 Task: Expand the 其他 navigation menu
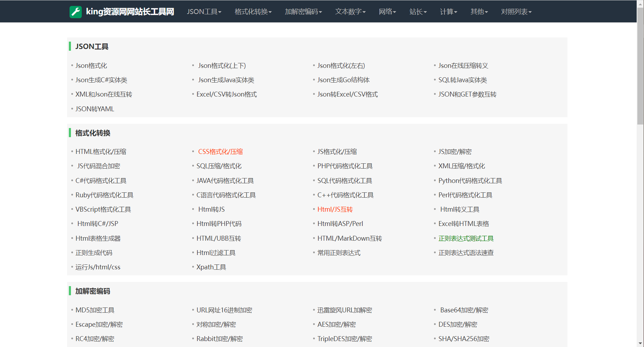(479, 12)
